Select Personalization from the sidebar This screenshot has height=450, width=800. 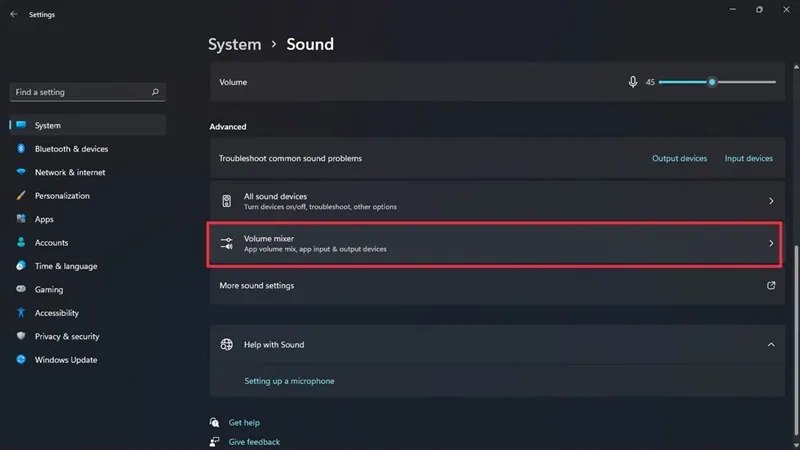coord(62,196)
